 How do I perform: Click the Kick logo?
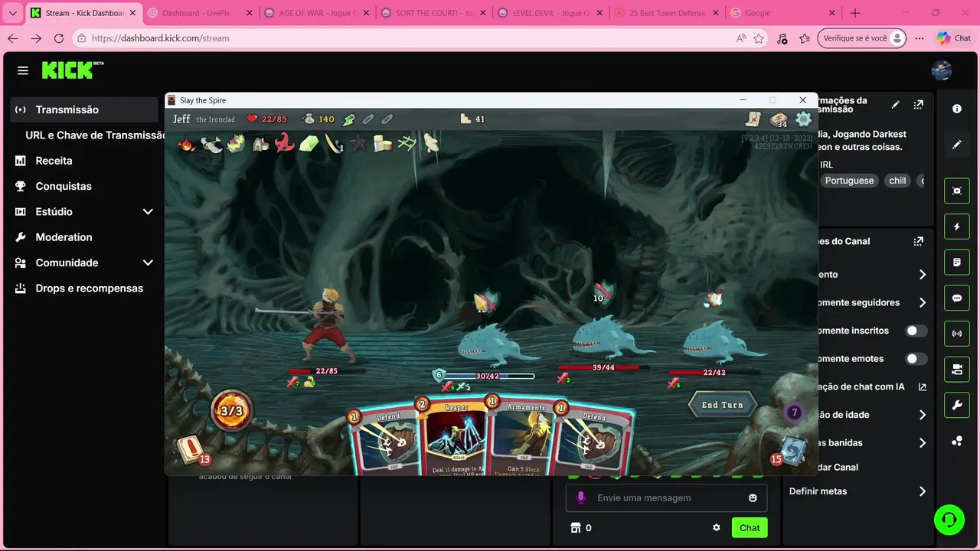(73, 70)
